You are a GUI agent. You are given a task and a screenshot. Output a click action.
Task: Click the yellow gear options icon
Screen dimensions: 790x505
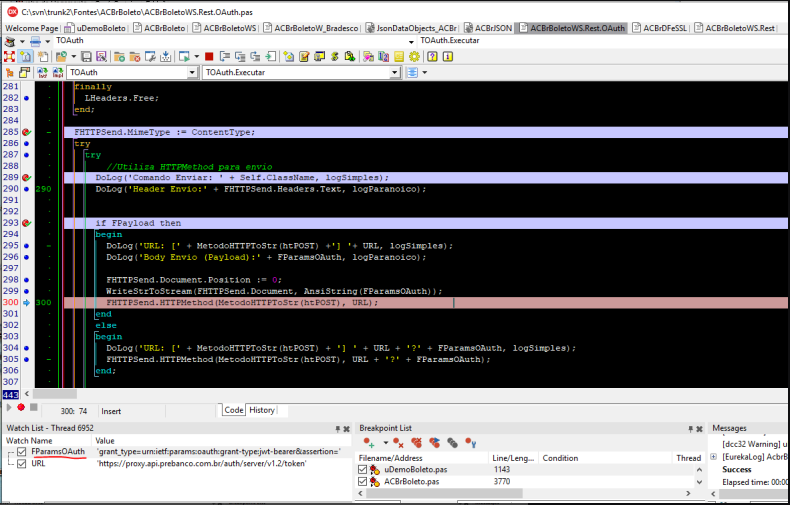coord(414,56)
